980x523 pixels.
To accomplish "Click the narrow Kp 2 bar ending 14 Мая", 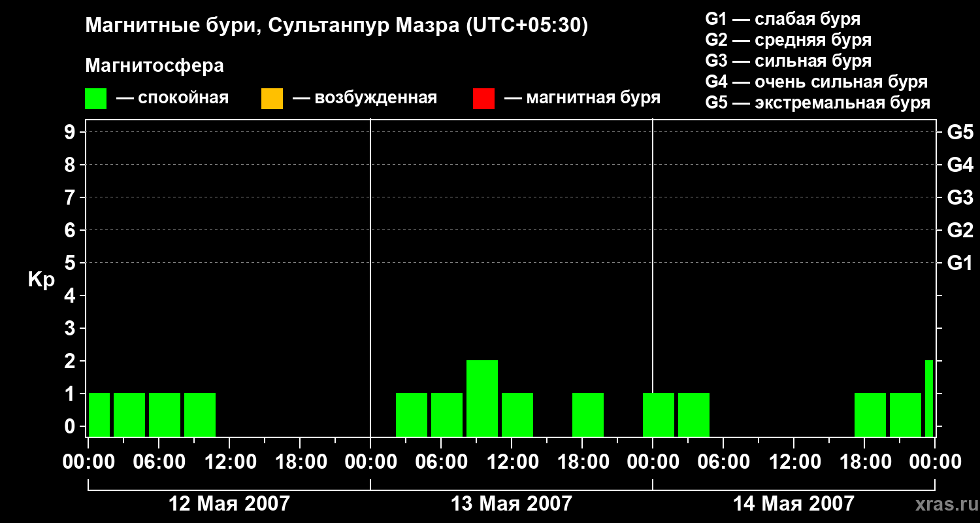I will coord(929,398).
